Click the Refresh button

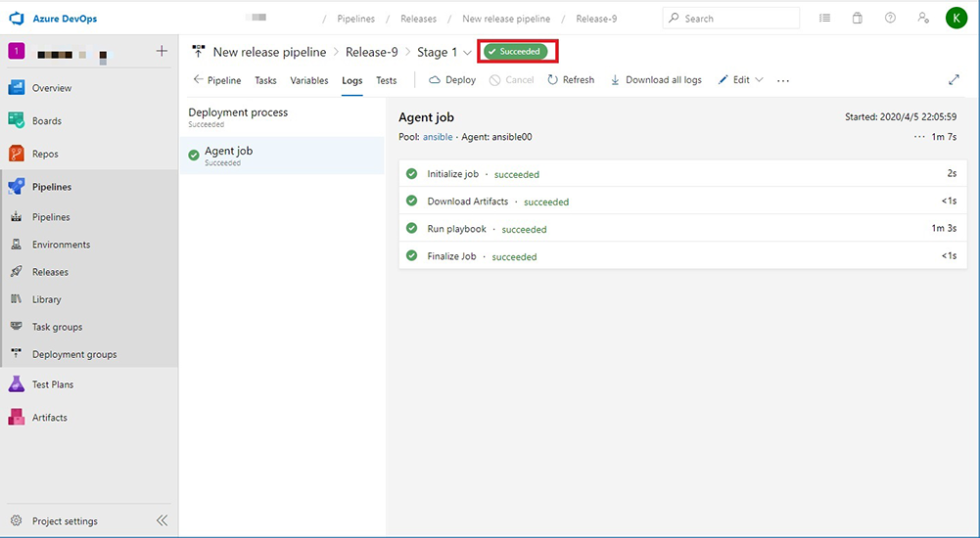(x=571, y=80)
